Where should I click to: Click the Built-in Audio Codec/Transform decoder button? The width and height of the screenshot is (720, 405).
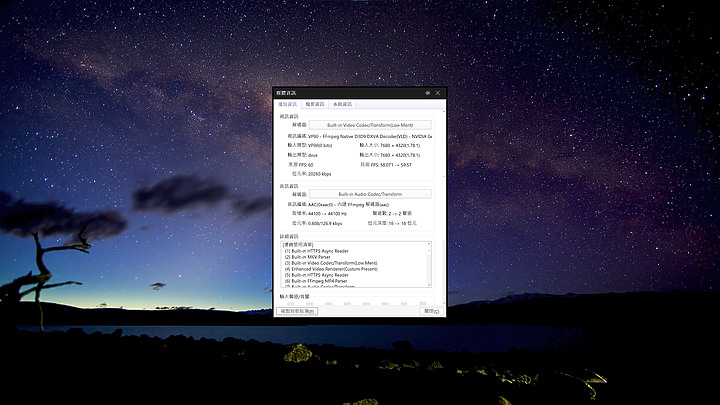click(370, 194)
